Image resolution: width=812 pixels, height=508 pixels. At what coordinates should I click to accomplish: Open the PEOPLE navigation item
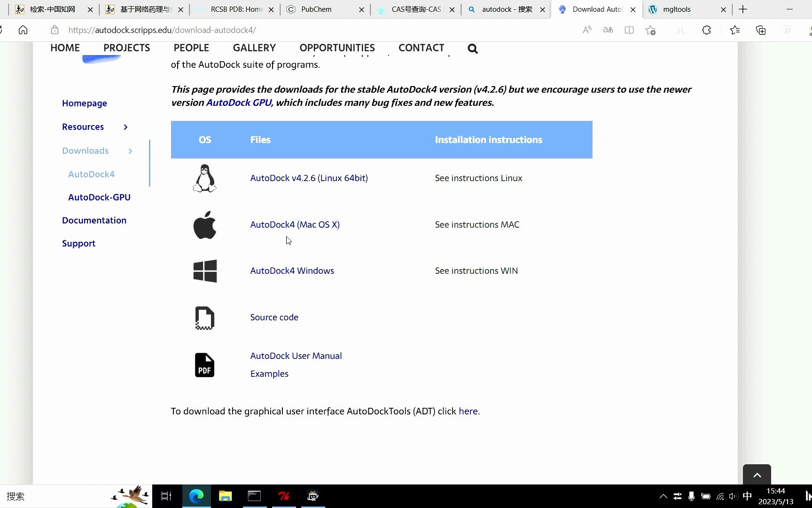(x=191, y=48)
